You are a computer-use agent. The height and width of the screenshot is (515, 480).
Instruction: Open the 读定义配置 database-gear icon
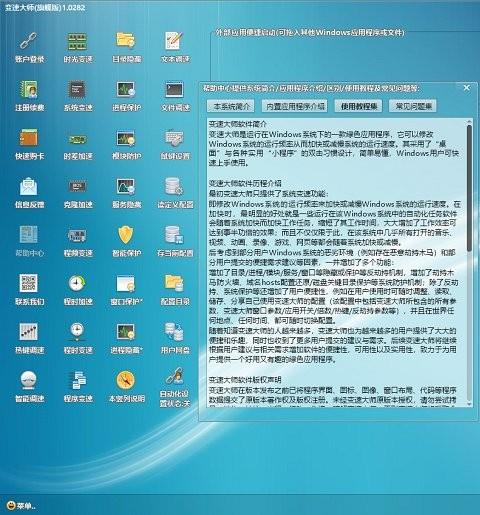pos(175,186)
